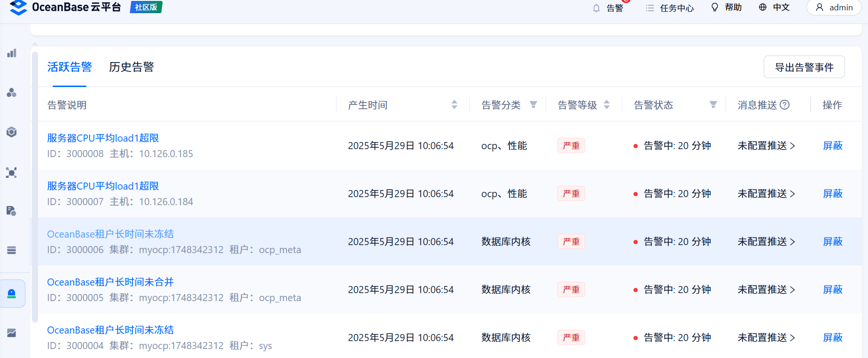
Task: Open the admin user menu
Action: pos(834,8)
